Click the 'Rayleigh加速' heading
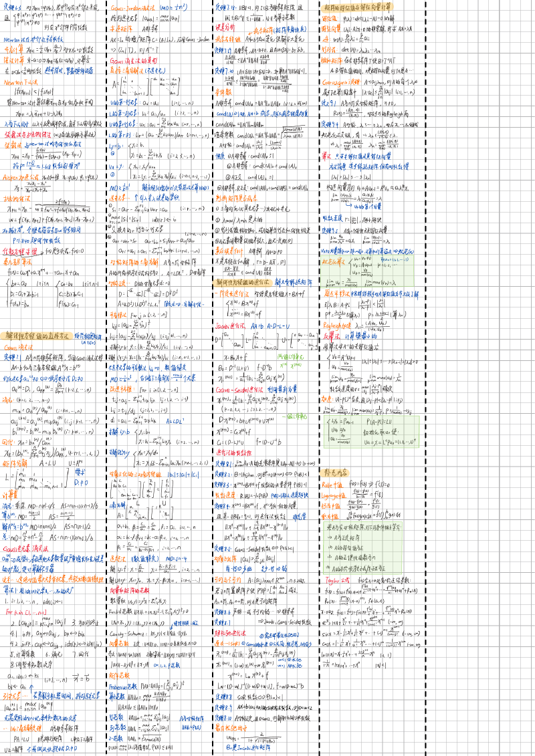This screenshot has width=535, height=756. tap(337, 326)
